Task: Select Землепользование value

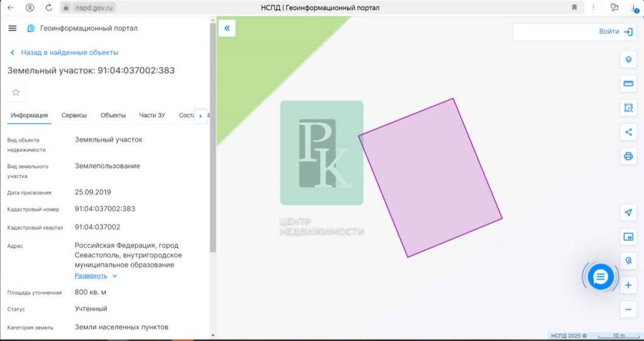Action: click(x=107, y=166)
